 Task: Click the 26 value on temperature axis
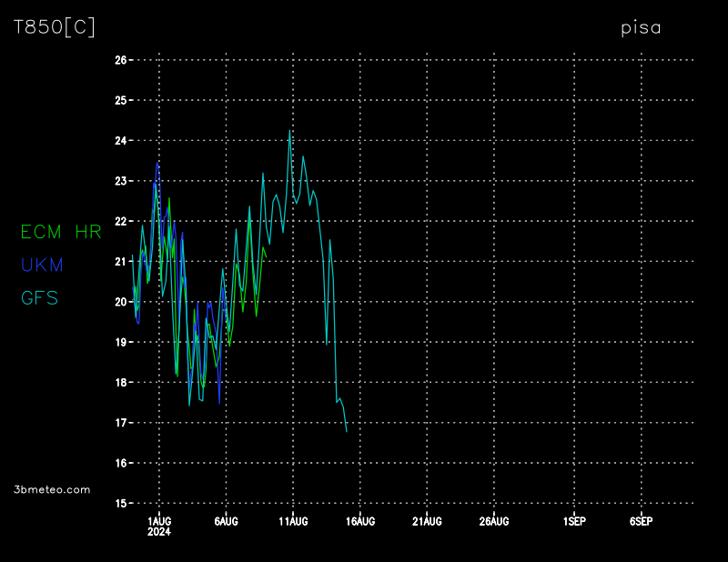[x=120, y=60]
